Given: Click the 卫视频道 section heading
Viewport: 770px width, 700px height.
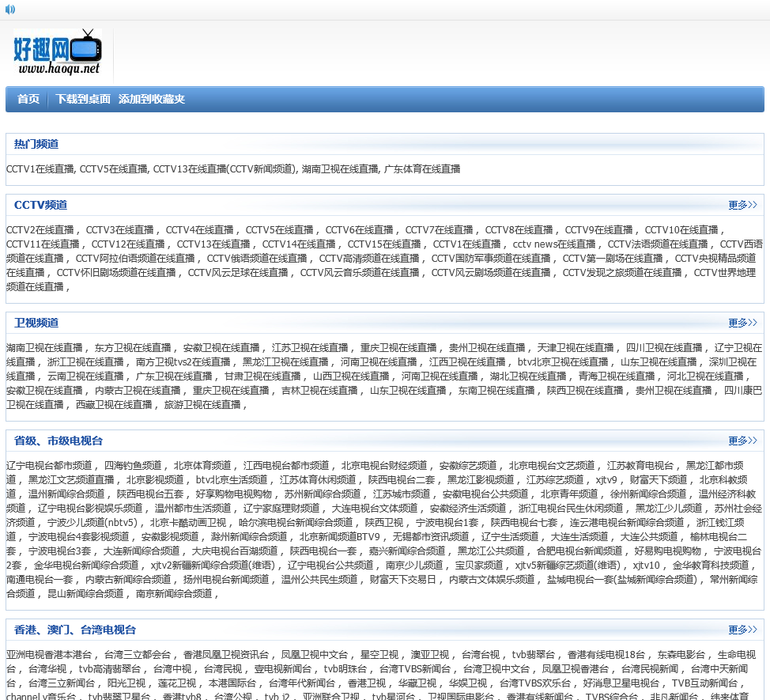Looking at the screenshot, I should coord(36,323).
